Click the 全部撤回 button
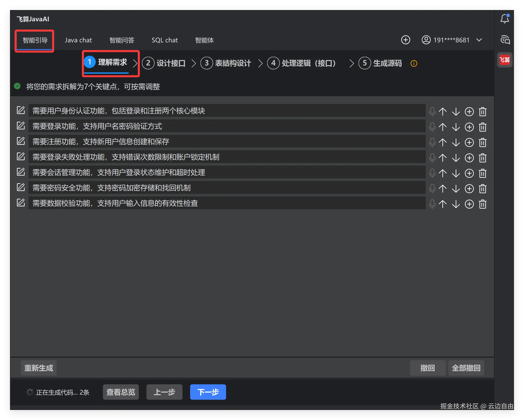This screenshot has height=420, width=524. [466, 368]
